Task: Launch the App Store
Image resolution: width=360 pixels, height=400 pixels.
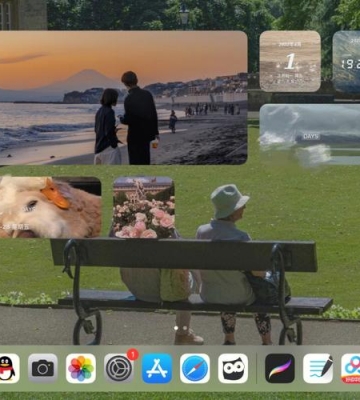Action: pos(157,368)
